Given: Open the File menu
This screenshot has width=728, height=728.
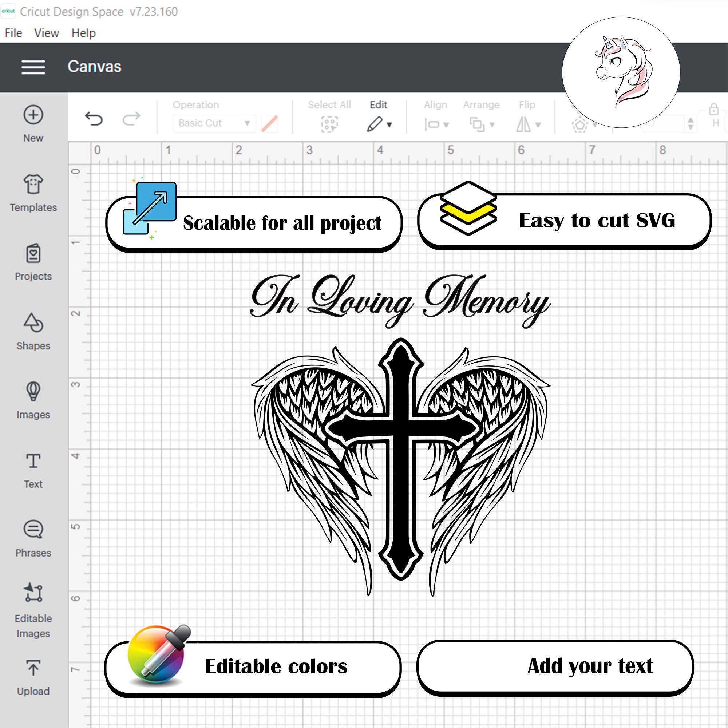Looking at the screenshot, I should point(13,33).
